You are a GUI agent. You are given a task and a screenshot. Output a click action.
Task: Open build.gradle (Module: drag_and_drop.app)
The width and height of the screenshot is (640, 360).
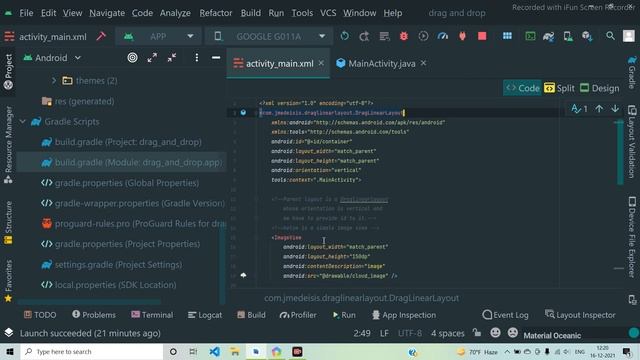(122, 162)
